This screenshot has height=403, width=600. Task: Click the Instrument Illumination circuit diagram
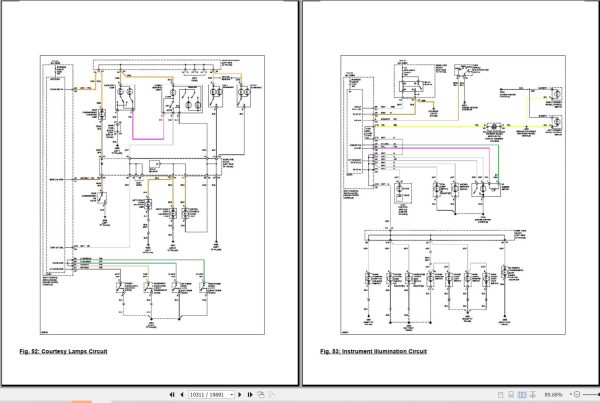click(x=453, y=195)
